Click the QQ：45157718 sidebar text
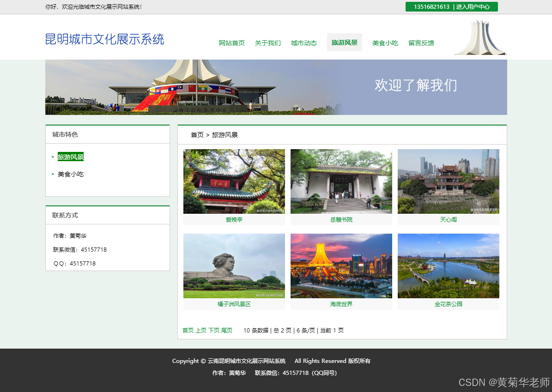The height and width of the screenshot is (392, 552). tap(75, 263)
